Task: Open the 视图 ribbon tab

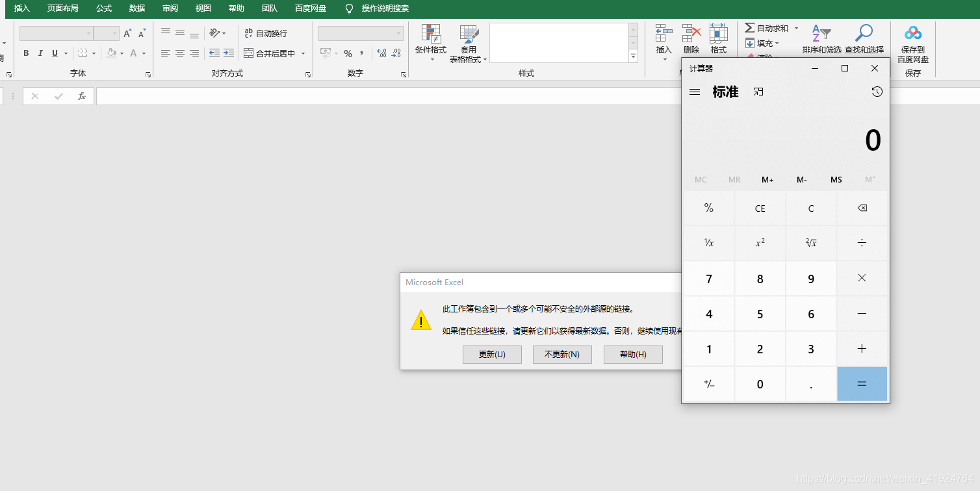Action: pos(203,8)
